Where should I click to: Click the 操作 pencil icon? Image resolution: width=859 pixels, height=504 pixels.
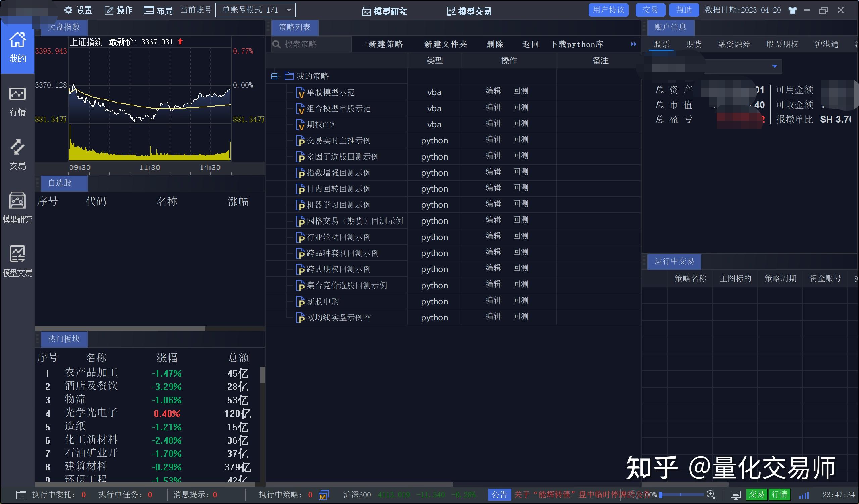[109, 10]
